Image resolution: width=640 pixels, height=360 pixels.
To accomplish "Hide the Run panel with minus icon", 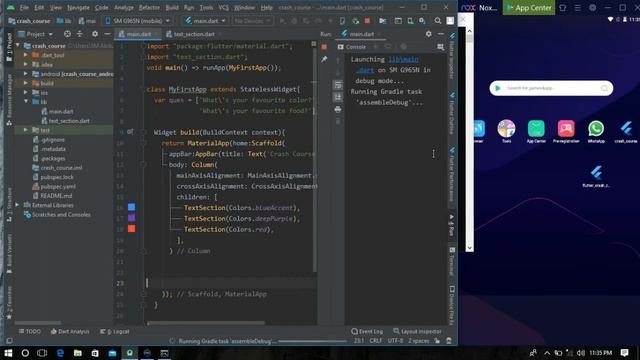I will tap(441, 34).
